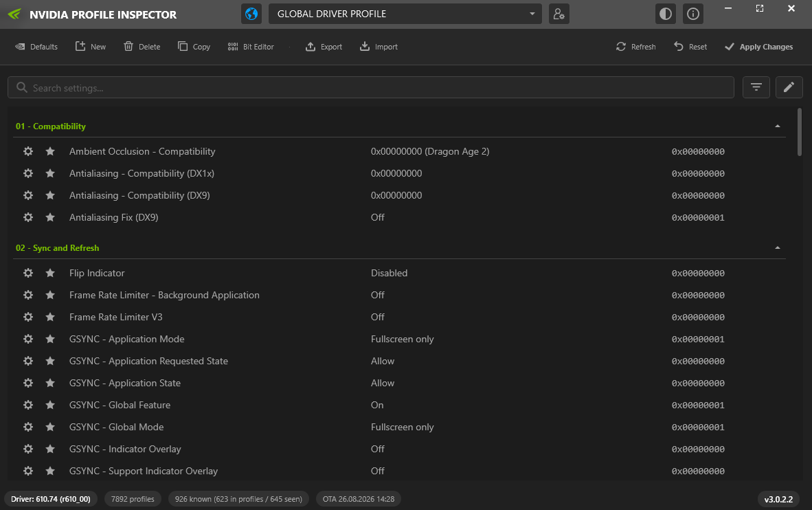
Task: Click the gear icon for GSYNC - Indicator Overlay
Action: (x=28, y=449)
